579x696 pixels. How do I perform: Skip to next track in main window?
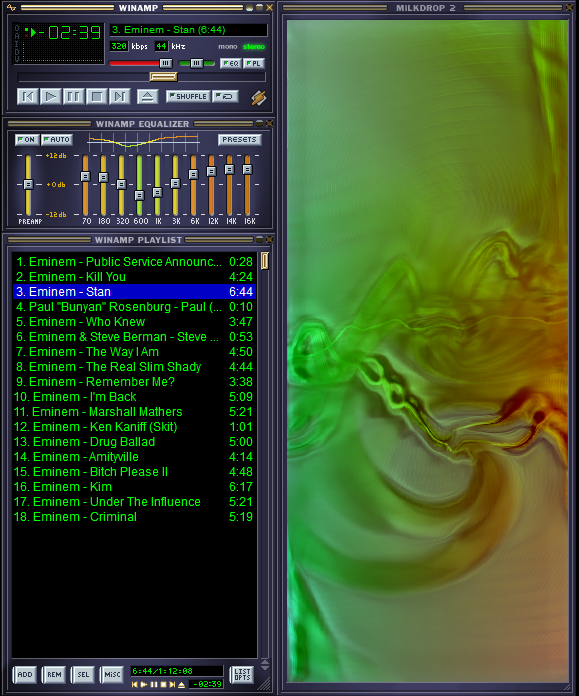(x=120, y=96)
